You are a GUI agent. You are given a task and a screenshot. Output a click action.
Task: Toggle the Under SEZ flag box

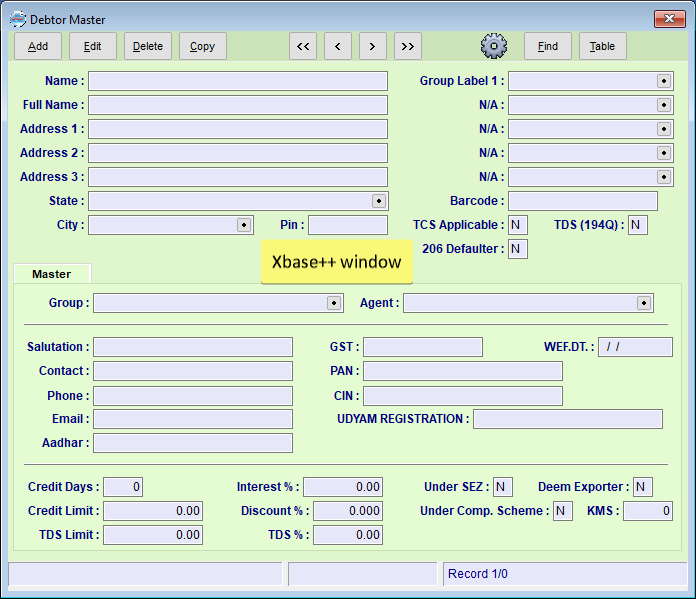(x=502, y=487)
